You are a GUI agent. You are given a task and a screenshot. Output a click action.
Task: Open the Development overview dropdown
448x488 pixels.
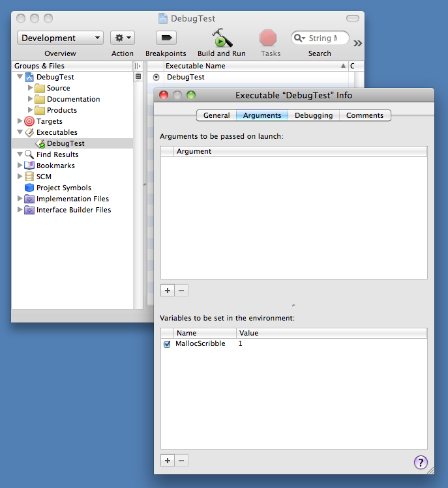click(x=60, y=38)
